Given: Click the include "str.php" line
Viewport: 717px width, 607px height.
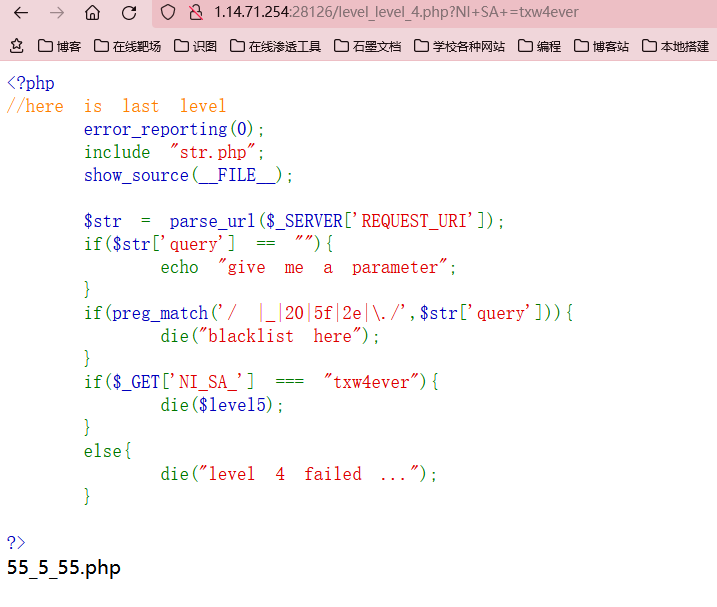Looking at the screenshot, I should point(174,152).
